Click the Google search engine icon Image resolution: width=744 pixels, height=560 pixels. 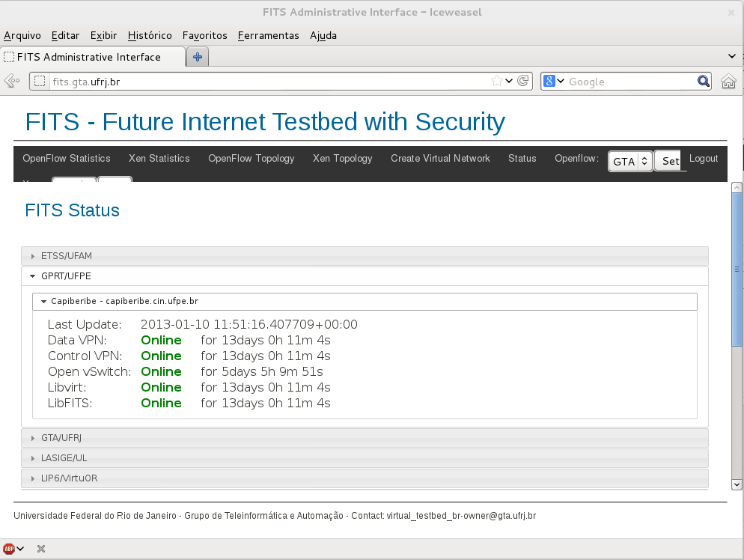pos(549,82)
